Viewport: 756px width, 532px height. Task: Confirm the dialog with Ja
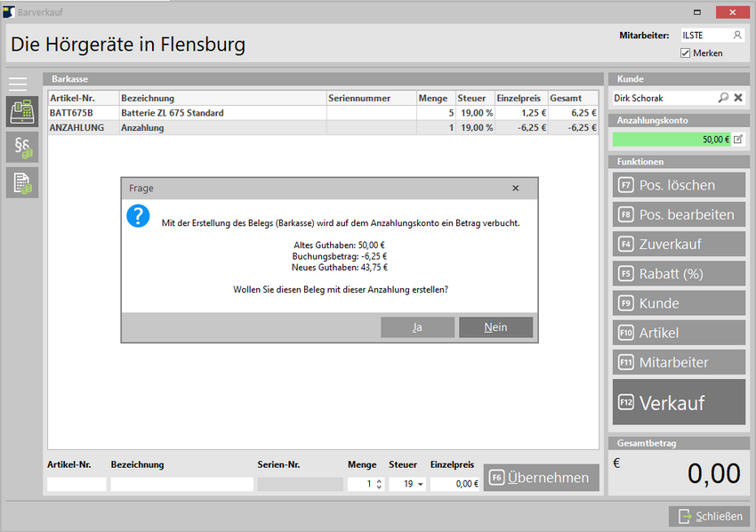(417, 327)
